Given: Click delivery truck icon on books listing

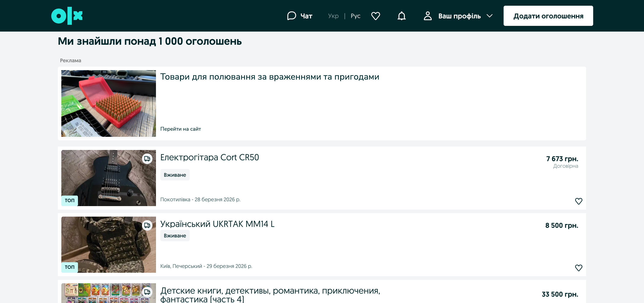Looking at the screenshot, I should click(147, 292).
